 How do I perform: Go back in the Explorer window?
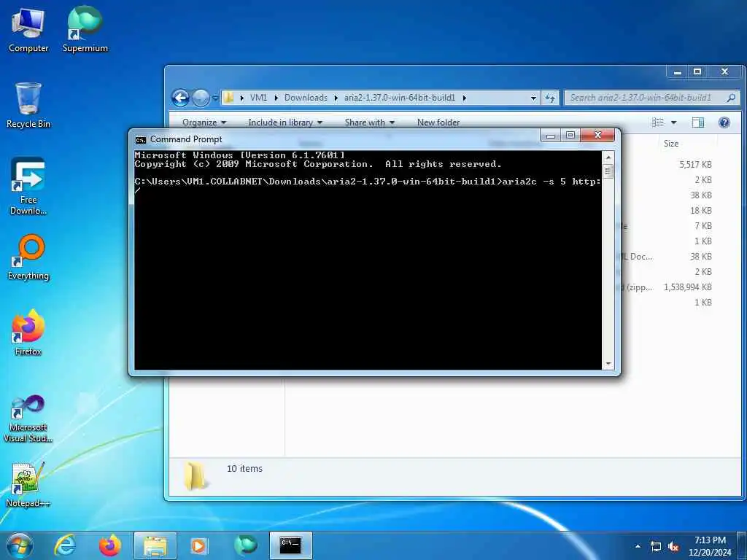point(181,98)
